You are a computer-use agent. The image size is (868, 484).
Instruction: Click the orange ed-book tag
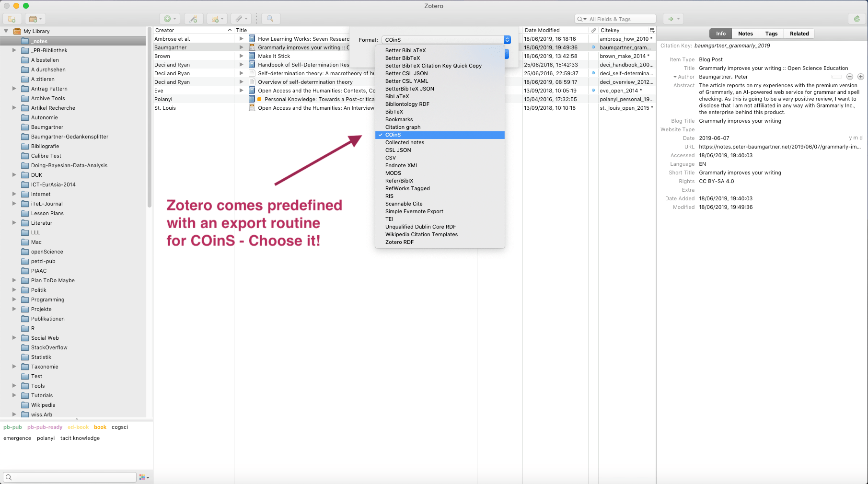pyautogui.click(x=78, y=426)
